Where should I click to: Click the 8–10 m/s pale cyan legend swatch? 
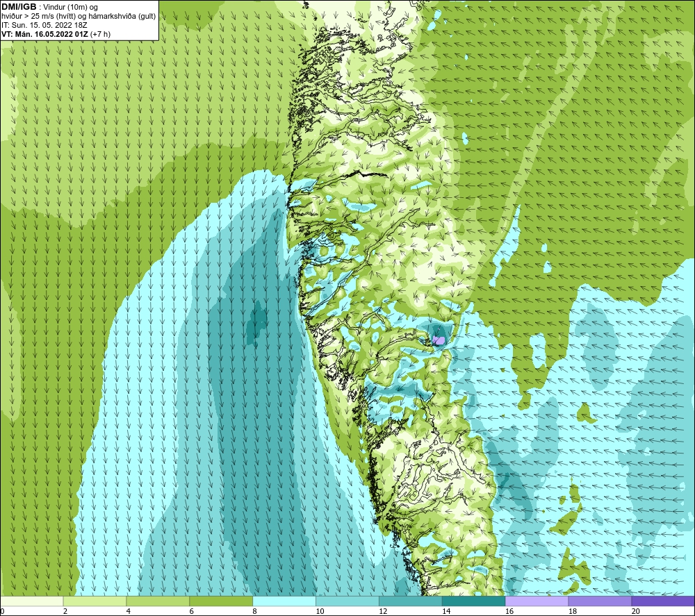pos(284,601)
